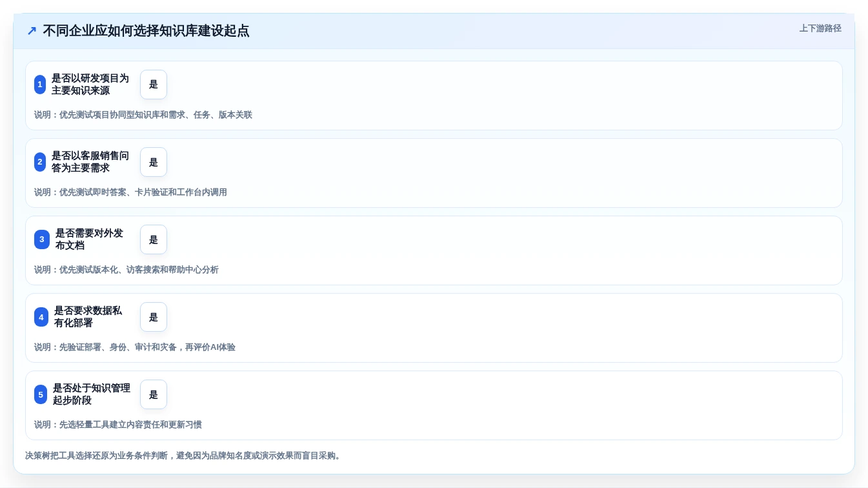Click the note 优先测试版本化、访客搜索和帮助中心分析

click(126, 270)
